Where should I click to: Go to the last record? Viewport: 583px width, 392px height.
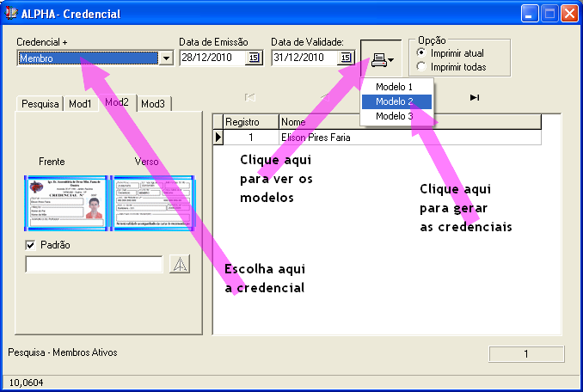[475, 98]
